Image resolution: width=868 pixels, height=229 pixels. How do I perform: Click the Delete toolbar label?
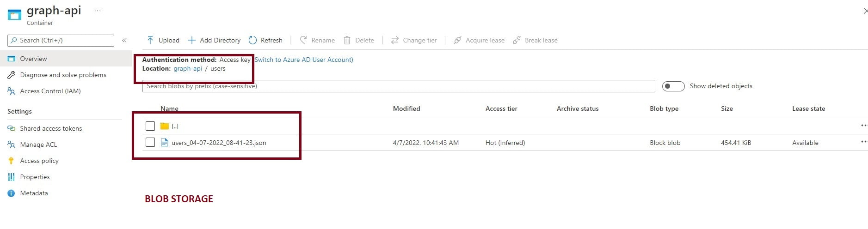364,40
